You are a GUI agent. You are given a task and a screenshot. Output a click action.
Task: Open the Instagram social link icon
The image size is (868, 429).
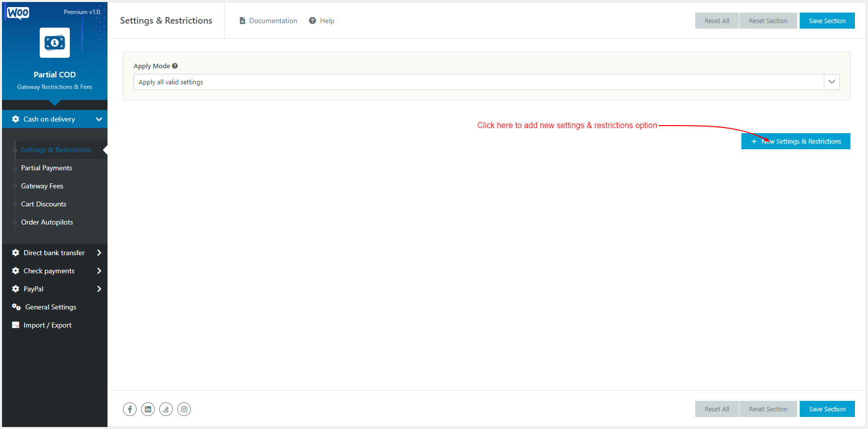(x=184, y=409)
